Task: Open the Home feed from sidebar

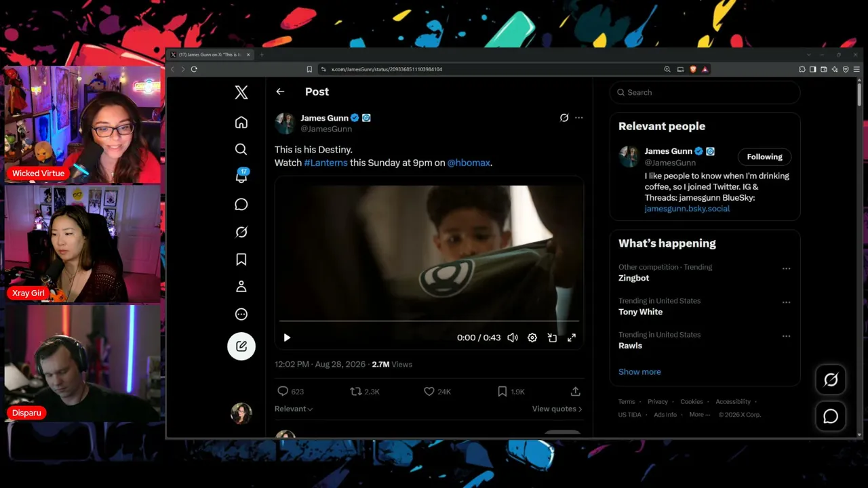Action: [x=241, y=122]
